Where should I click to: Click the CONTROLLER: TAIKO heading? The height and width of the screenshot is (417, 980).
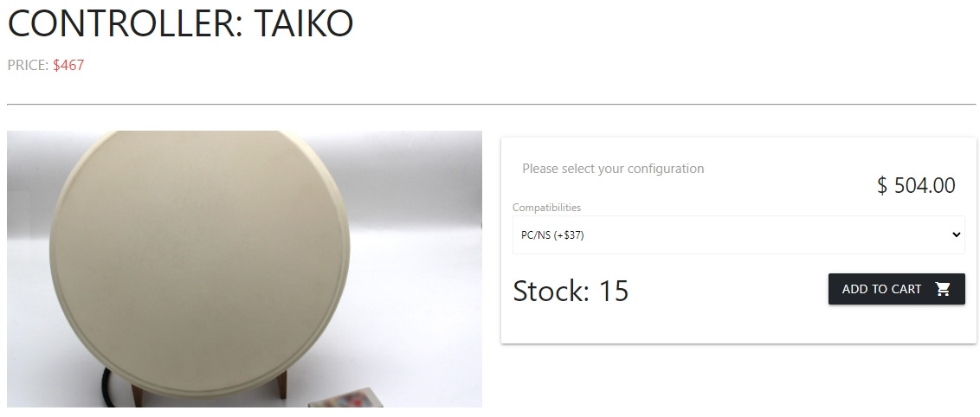(180, 23)
